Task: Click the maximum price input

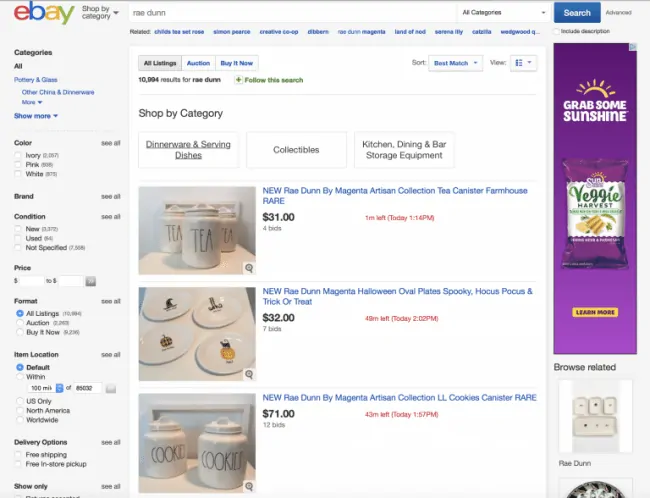Action: 71,281
